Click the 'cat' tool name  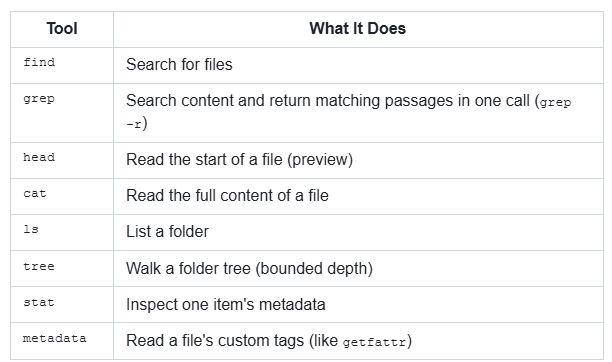(x=35, y=193)
